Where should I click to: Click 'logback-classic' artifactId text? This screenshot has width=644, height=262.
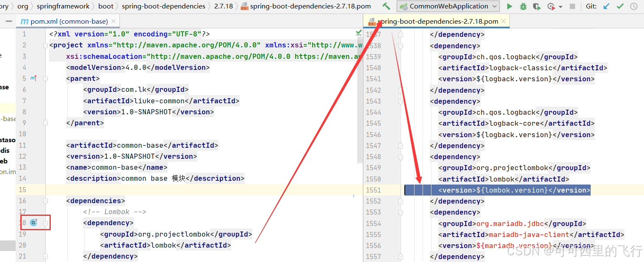521,68
